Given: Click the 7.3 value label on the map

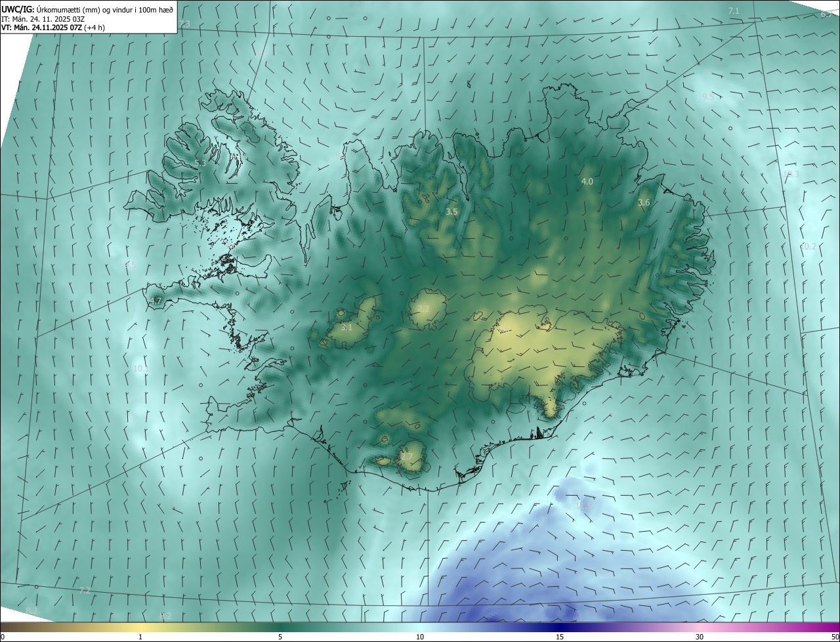Looking at the screenshot, I should (184, 24).
